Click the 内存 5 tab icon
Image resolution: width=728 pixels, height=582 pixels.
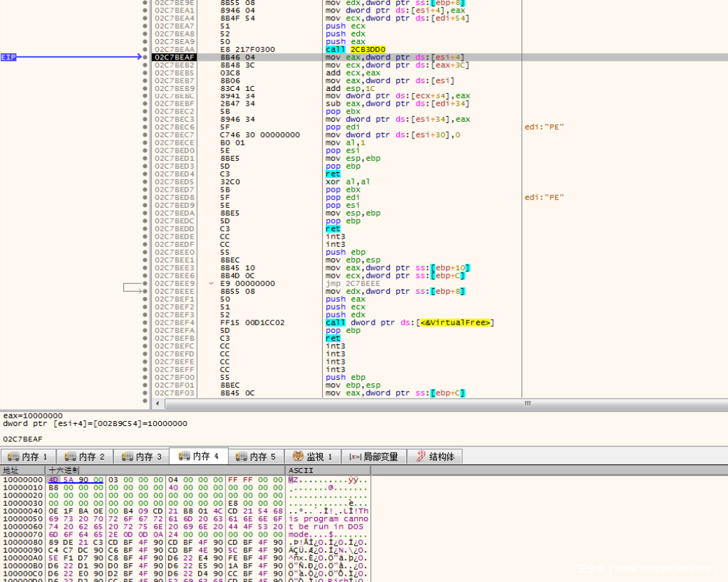(x=241, y=457)
